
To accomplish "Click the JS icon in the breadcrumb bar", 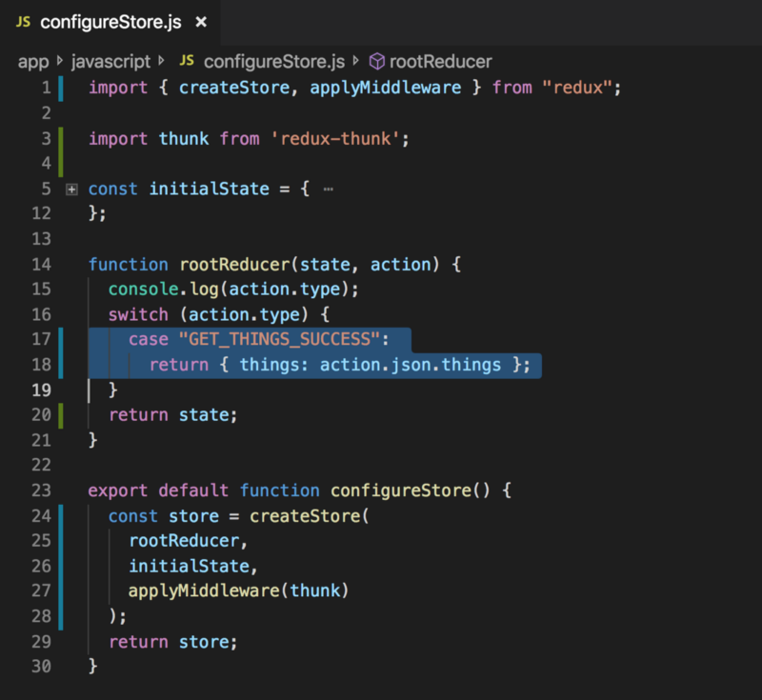I will click(187, 61).
